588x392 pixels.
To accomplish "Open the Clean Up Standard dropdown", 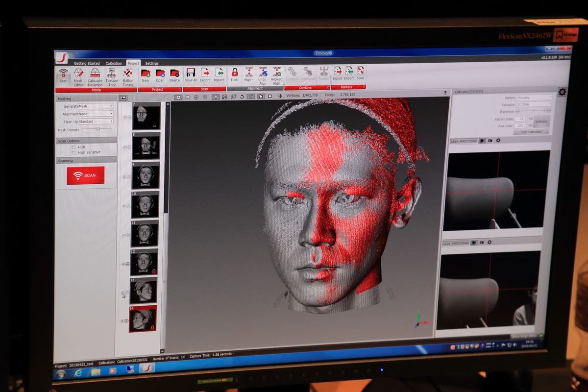I will click(96, 122).
